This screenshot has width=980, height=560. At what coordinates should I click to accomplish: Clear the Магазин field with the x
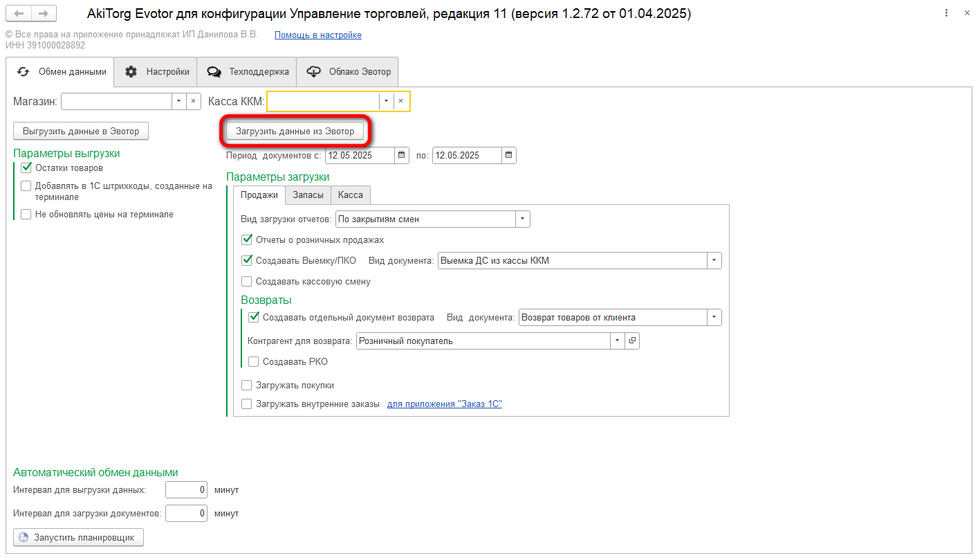pos(194,101)
